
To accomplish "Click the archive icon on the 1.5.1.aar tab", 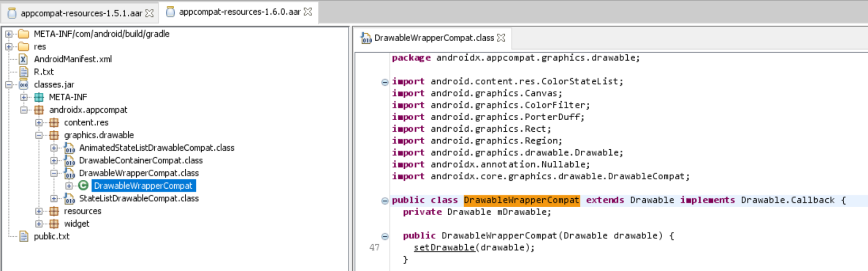I will pyautogui.click(x=12, y=13).
